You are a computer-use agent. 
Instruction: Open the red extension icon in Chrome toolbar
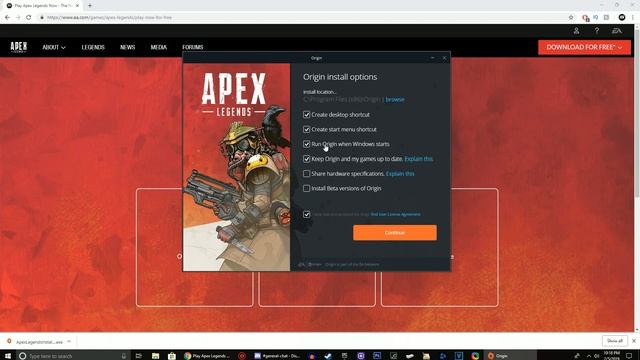(585, 18)
